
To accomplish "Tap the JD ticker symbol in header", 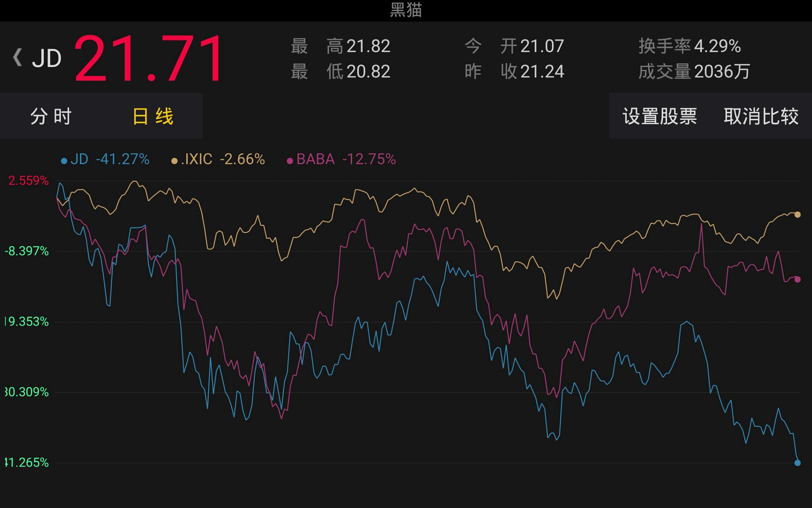I will pyautogui.click(x=47, y=58).
